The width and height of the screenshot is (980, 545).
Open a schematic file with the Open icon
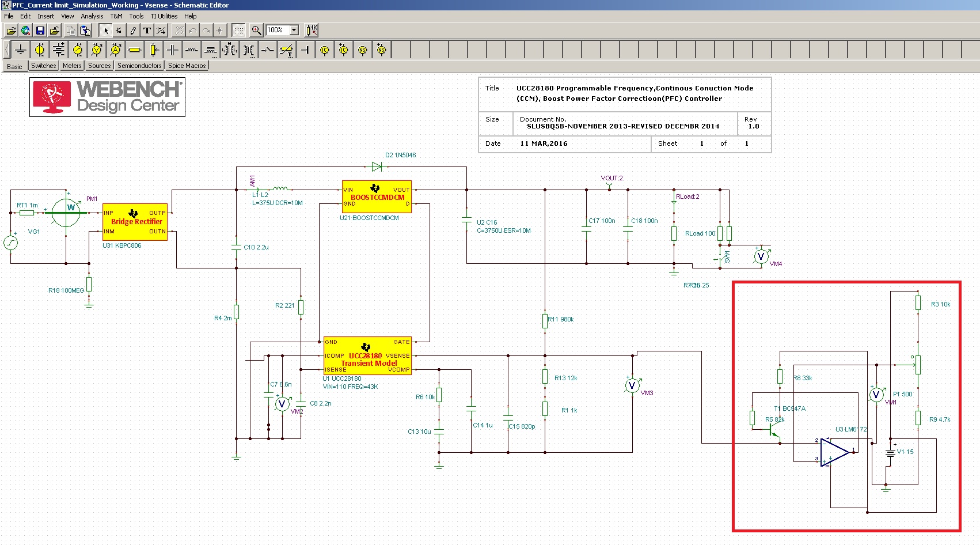tap(11, 31)
